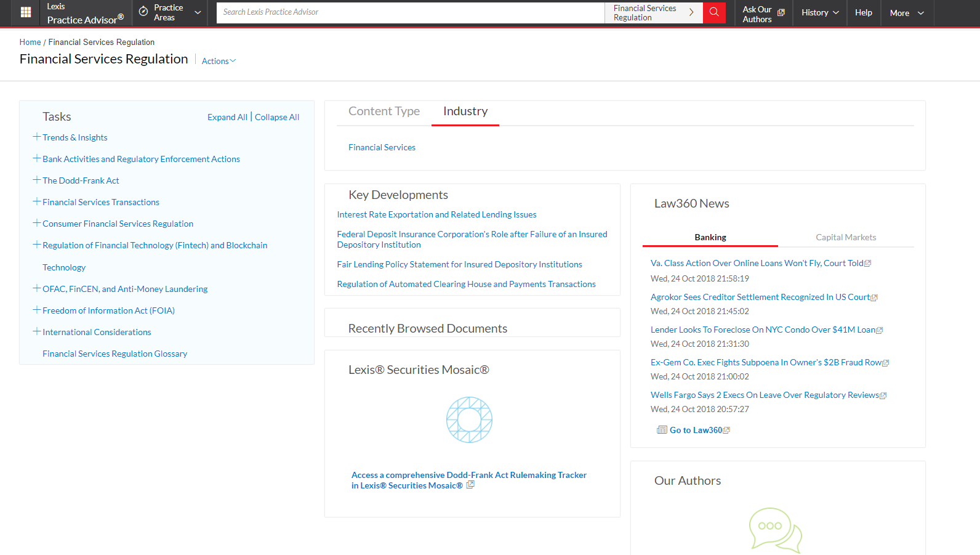Expand Regulation of Financial Technology (Fintech) task
This screenshot has height=555, width=980.
[37, 245]
